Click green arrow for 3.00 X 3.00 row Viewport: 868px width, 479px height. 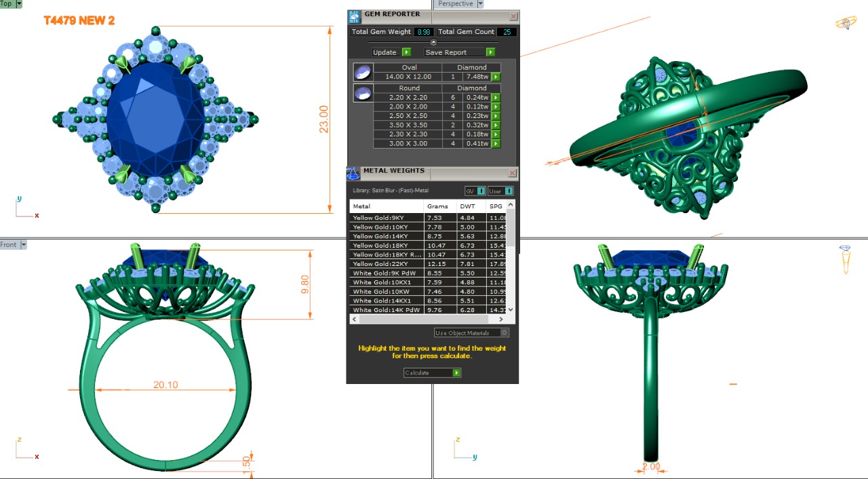pyautogui.click(x=496, y=144)
